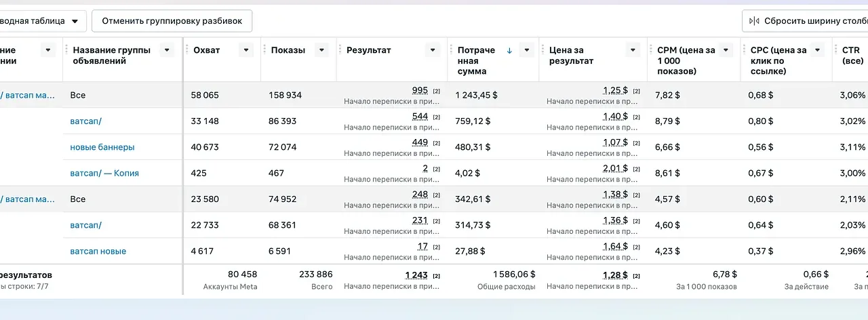Image resolution: width=868 pixels, height=320 pixels.
Task: Click the CPM value 8,79 $
Action: pyautogui.click(x=667, y=121)
